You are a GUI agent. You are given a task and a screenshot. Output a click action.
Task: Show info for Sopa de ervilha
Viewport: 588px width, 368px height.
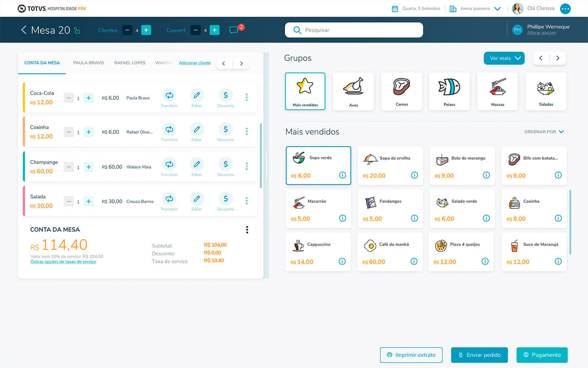pyautogui.click(x=414, y=175)
